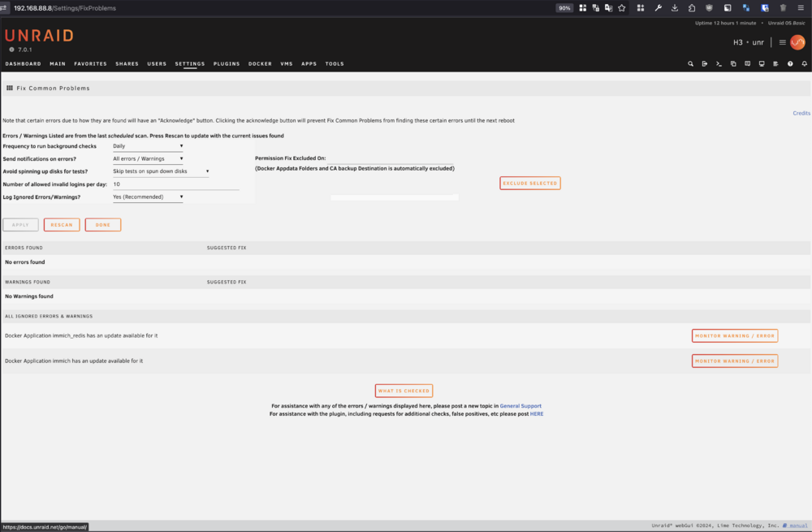Open the Docker menu tab

pos(260,63)
